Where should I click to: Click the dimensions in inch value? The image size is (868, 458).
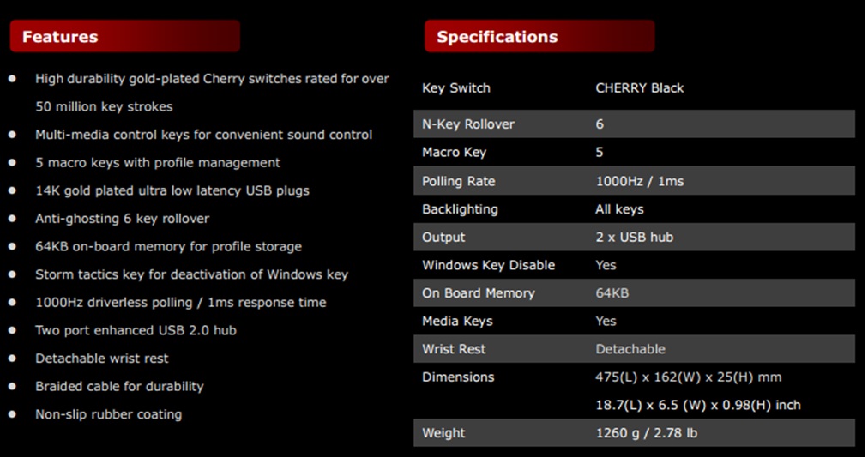[698, 405]
